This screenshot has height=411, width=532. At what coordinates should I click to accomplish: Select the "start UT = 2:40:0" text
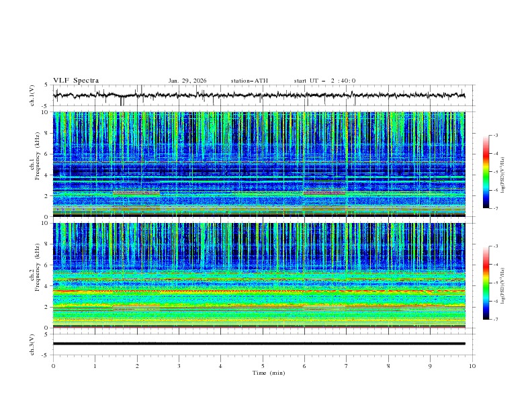pyautogui.click(x=324, y=81)
